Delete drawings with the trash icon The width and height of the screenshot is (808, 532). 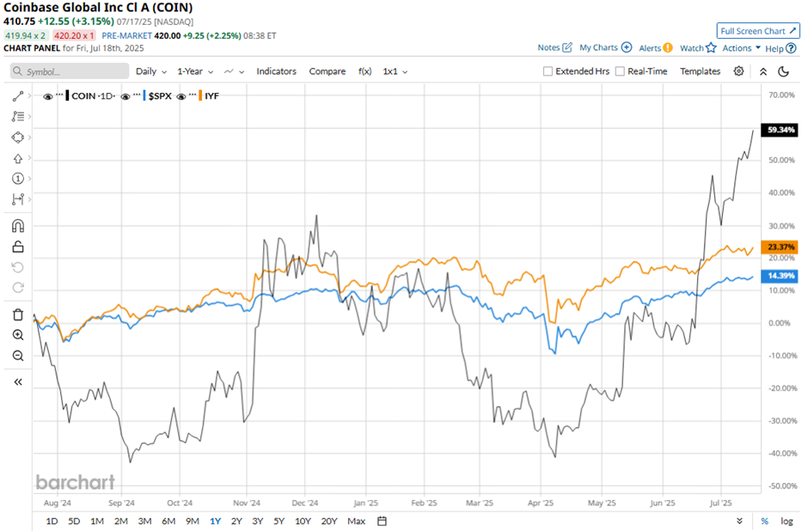point(17,315)
